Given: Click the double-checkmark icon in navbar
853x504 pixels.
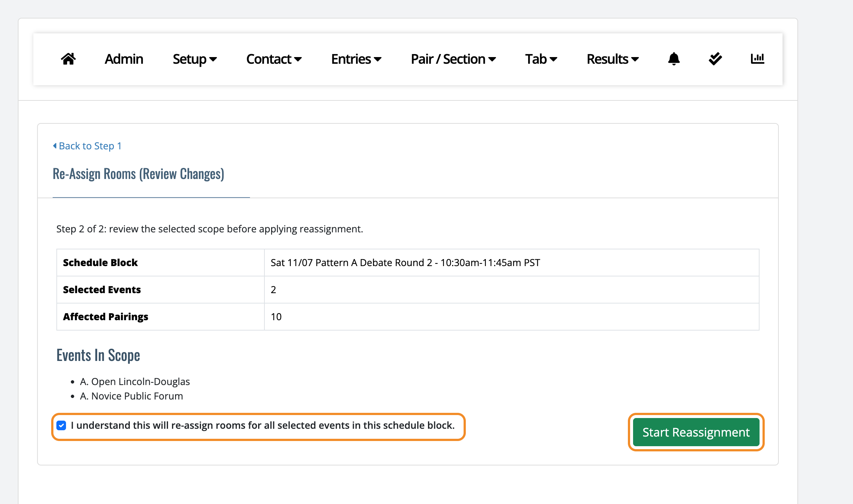Looking at the screenshot, I should [x=715, y=59].
